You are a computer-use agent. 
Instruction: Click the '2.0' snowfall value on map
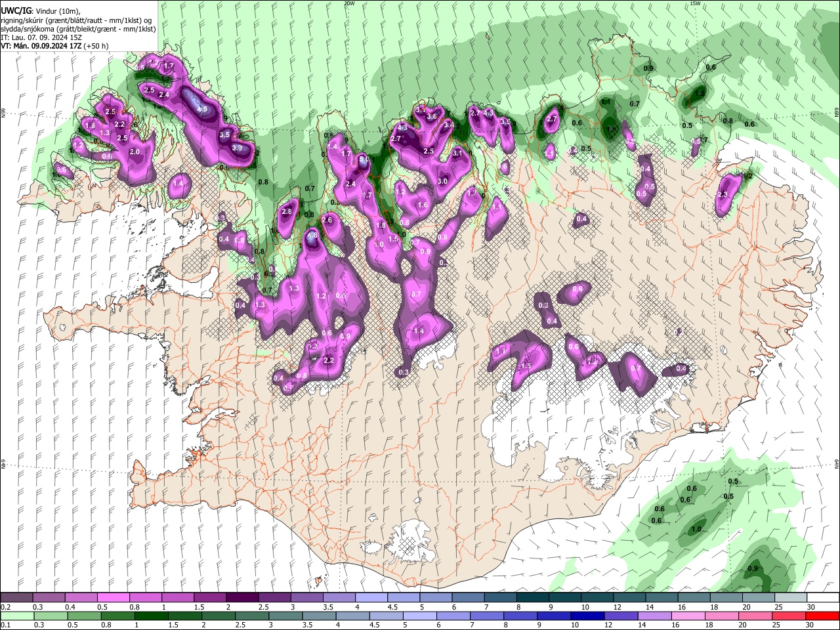(135, 152)
